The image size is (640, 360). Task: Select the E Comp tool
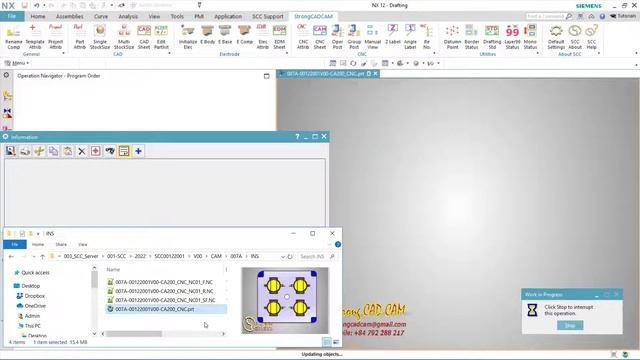pos(244,35)
